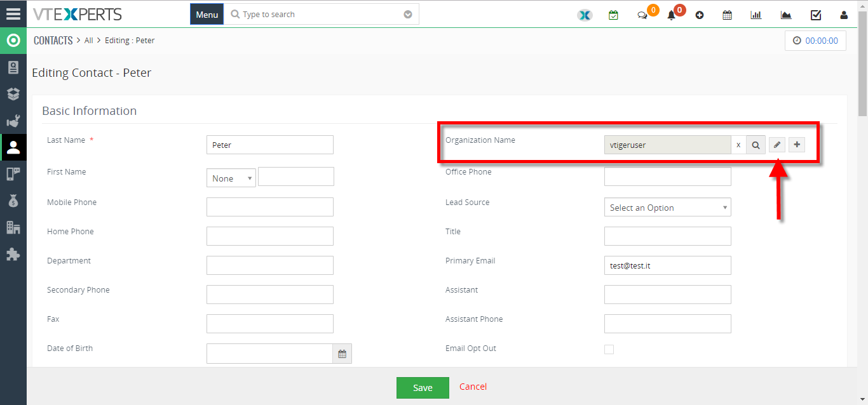The height and width of the screenshot is (405, 868).
Task: Click the pencil edit icon beside Organization Name
Action: [776, 145]
